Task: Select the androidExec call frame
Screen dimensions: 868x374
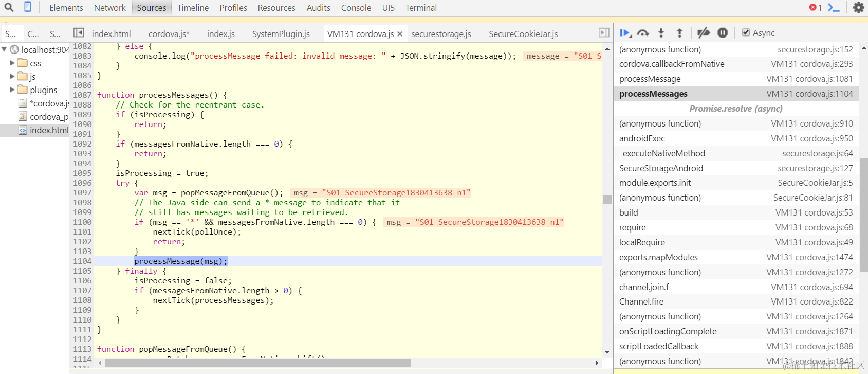Action: tap(736, 138)
